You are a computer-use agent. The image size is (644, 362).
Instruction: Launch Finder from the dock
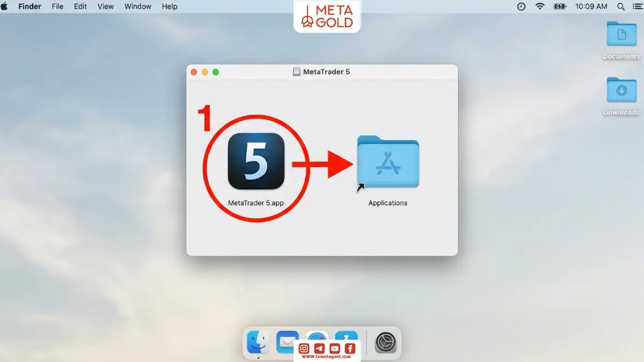(x=258, y=342)
